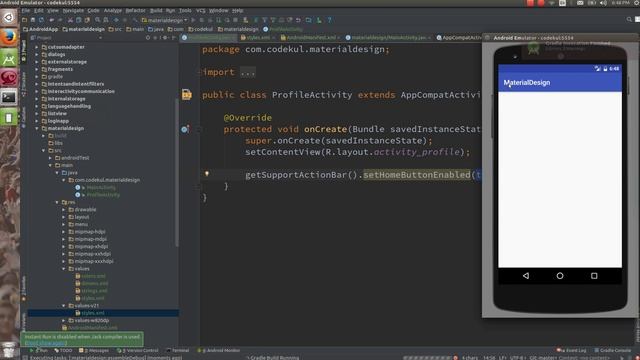This screenshot has height=360, width=640.
Task: Open the VCS menu
Action: coord(200,11)
